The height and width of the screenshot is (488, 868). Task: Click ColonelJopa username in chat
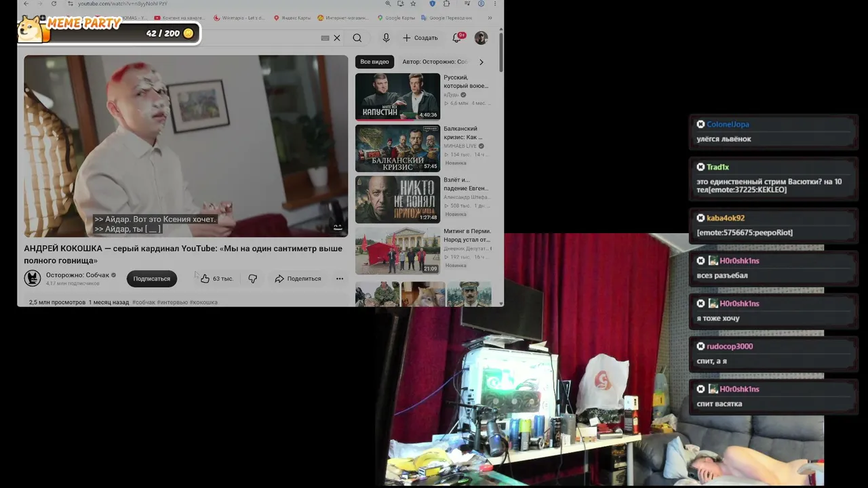click(728, 124)
